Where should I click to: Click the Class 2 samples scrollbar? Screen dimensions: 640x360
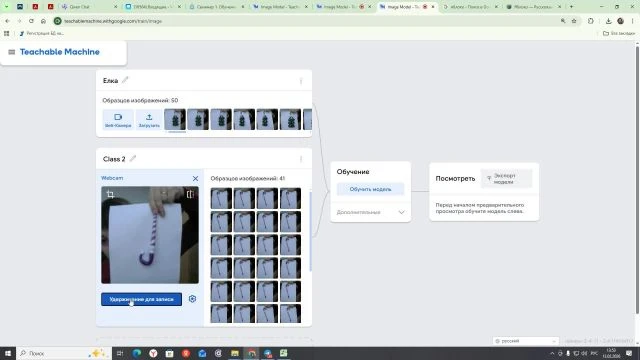coord(310,231)
